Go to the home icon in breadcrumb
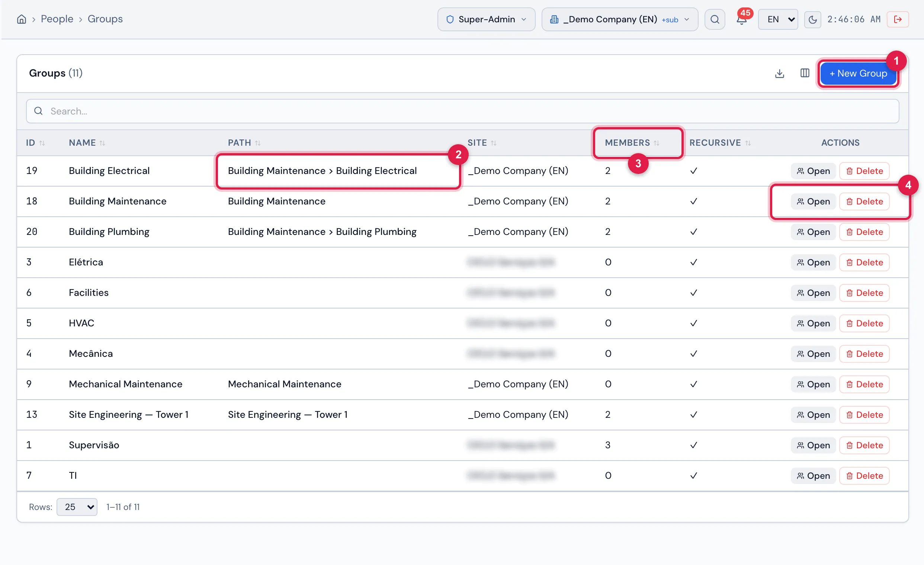The image size is (924, 565). coord(21,19)
